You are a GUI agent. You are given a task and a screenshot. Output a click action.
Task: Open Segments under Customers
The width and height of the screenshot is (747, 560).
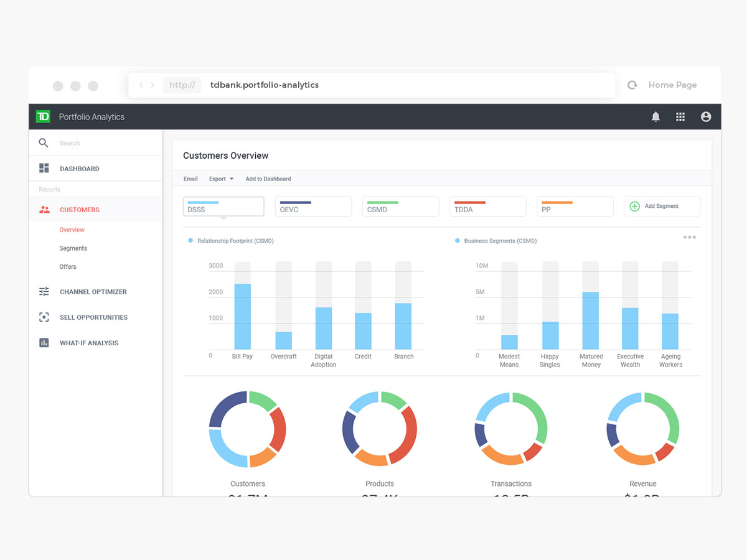pyautogui.click(x=73, y=248)
